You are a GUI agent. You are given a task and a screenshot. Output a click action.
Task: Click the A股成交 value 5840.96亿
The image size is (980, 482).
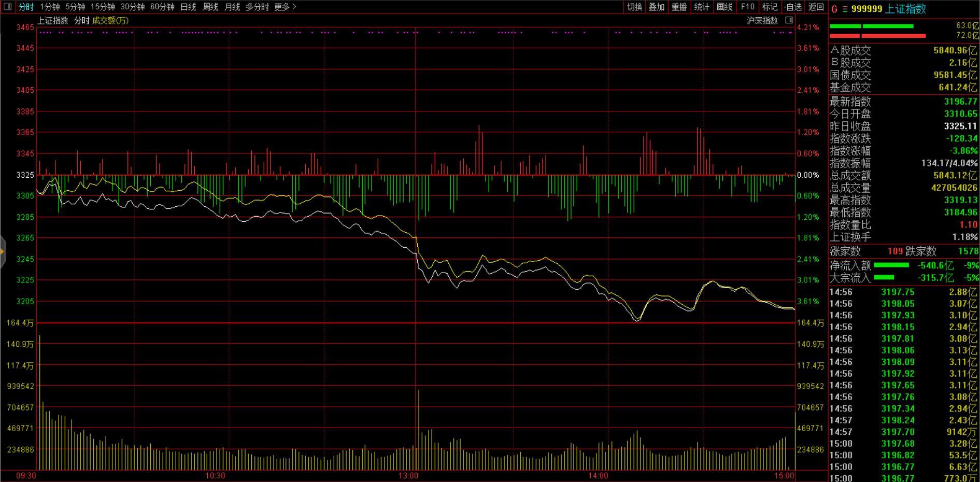point(955,50)
